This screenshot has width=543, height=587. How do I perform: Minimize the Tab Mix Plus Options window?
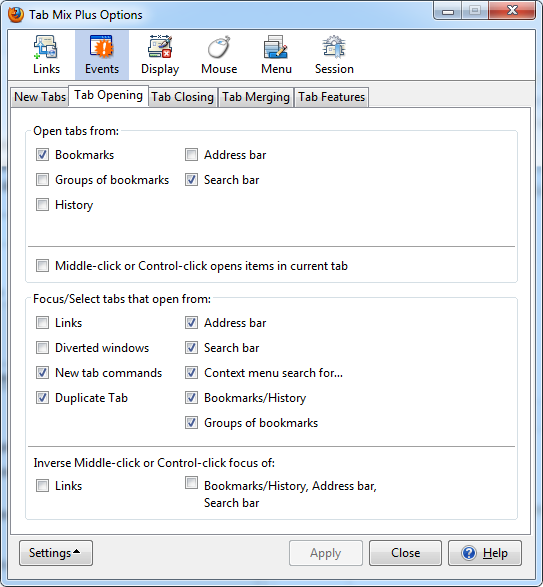pos(448,10)
